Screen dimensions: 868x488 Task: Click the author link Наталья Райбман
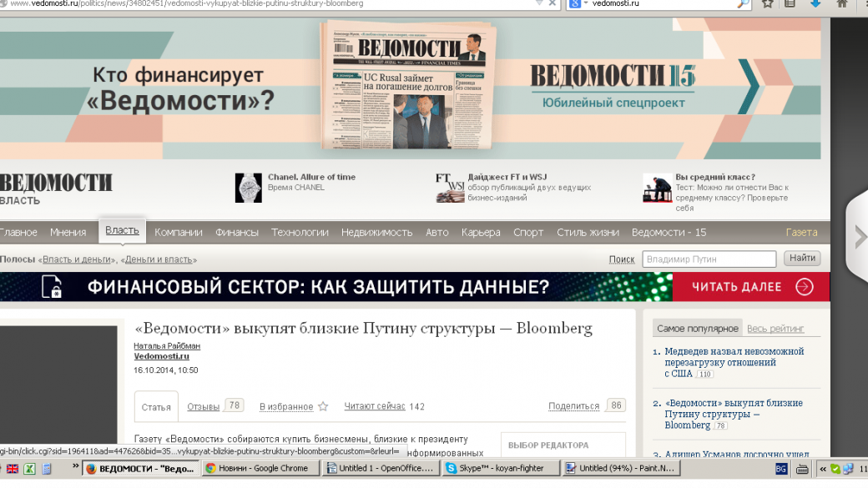click(167, 346)
